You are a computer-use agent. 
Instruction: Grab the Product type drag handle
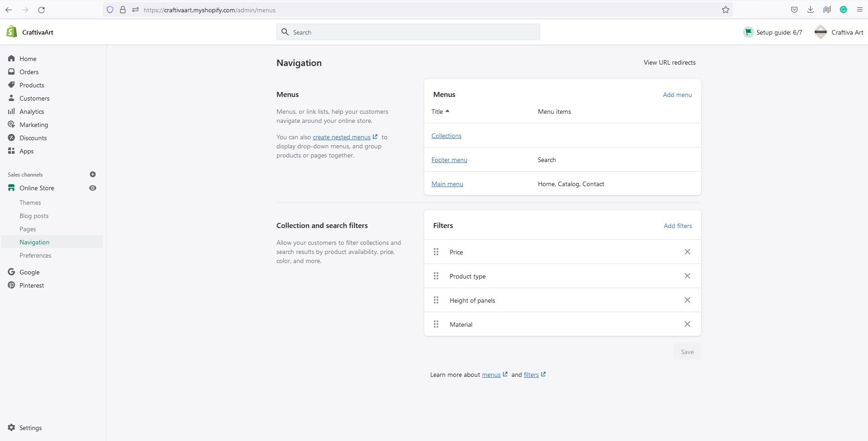pyautogui.click(x=436, y=276)
